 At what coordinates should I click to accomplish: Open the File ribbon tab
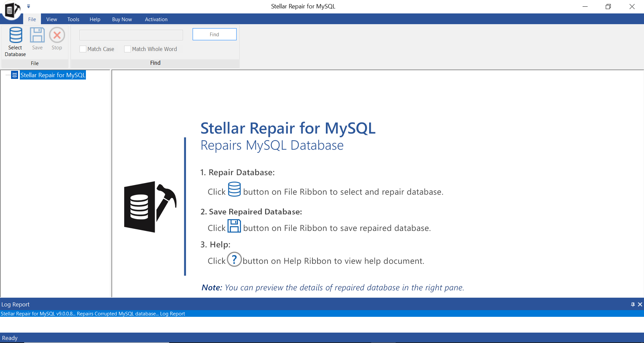pyautogui.click(x=32, y=19)
